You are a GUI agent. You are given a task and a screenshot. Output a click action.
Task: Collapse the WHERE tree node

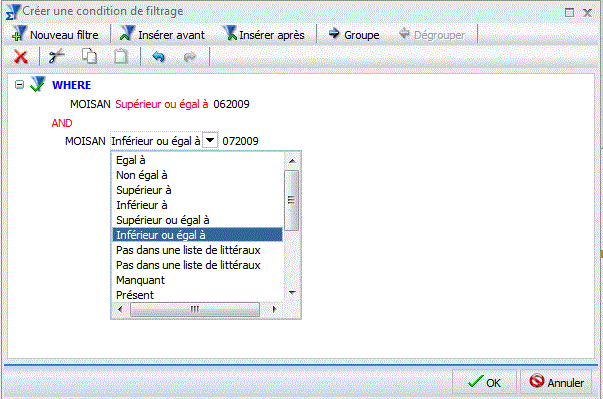coord(19,84)
